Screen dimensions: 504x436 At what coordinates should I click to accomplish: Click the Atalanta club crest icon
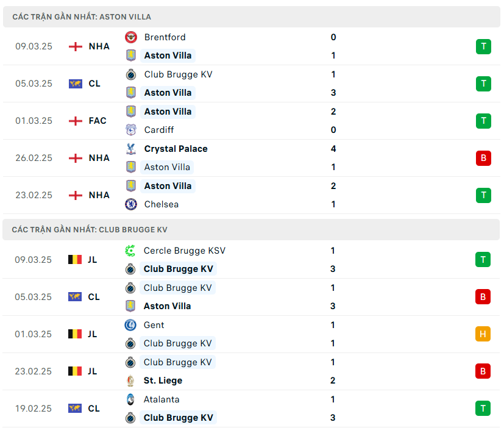[130, 399]
